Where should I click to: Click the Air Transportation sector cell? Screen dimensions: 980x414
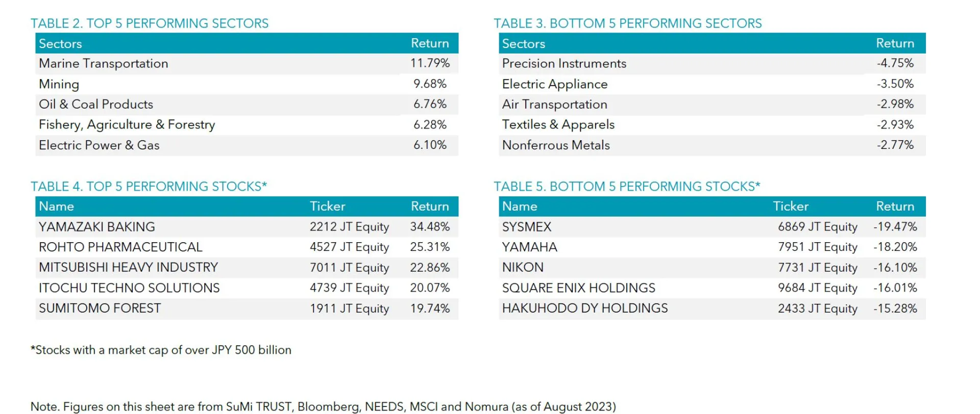[x=554, y=105]
